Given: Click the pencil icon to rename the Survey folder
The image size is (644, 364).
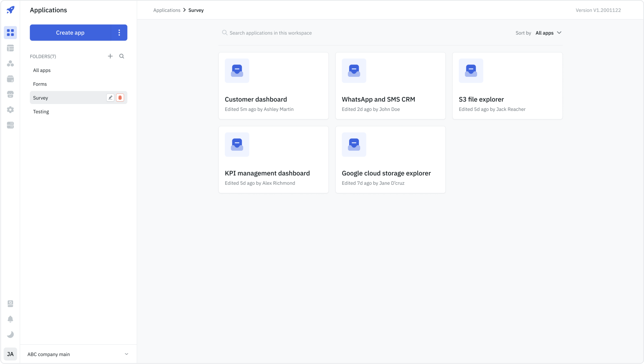Looking at the screenshot, I should pos(110,98).
